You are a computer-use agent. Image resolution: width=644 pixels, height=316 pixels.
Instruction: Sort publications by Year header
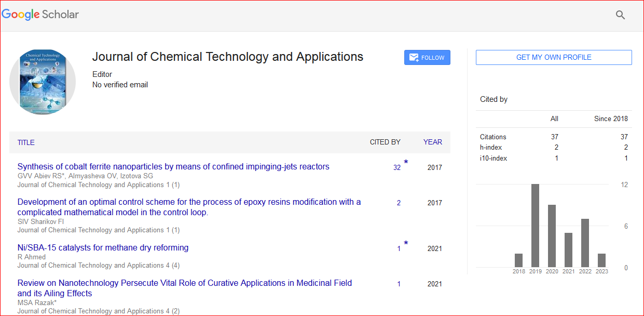coord(432,142)
